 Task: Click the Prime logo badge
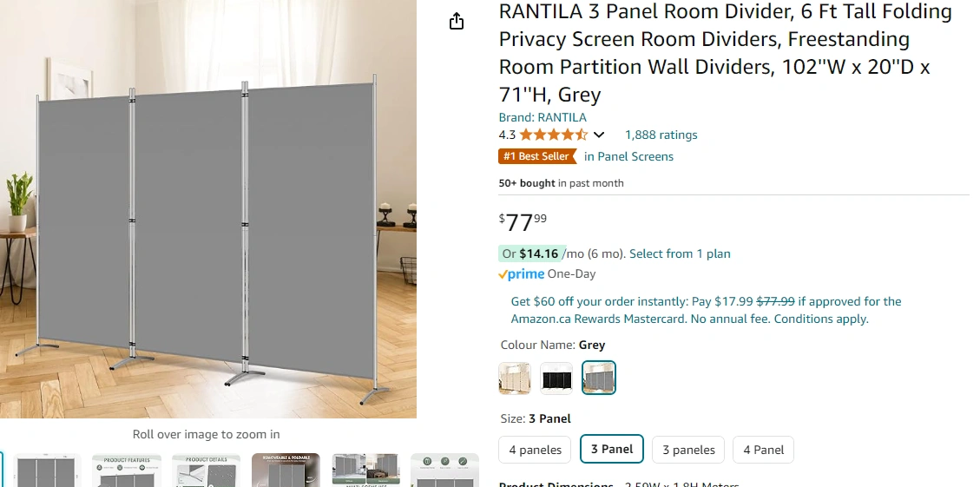coord(522,273)
